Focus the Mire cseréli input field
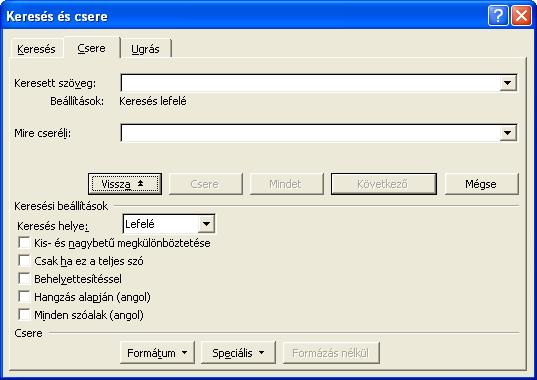Screen dimensions: 537x380 pyautogui.click(x=310, y=133)
